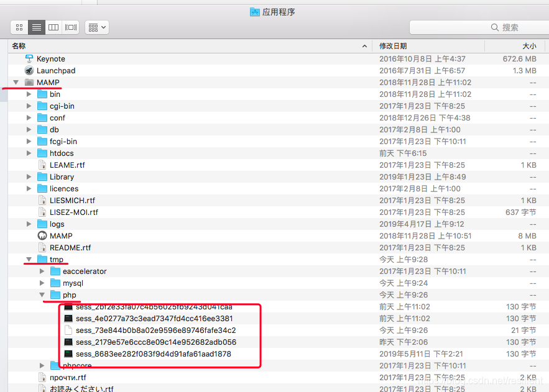This screenshot has height=392, width=549.
Task: Collapse the tmp folder
Action: click(29, 260)
